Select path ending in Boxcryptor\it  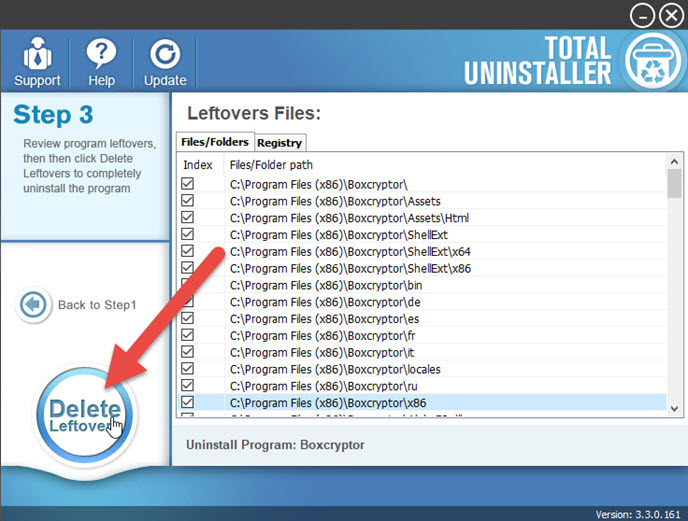click(x=322, y=352)
